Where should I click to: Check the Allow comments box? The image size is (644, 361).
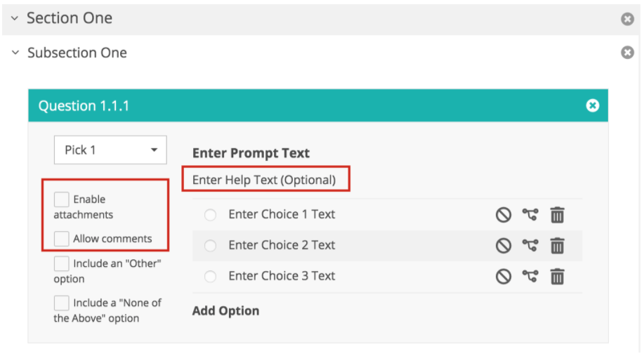coord(62,239)
